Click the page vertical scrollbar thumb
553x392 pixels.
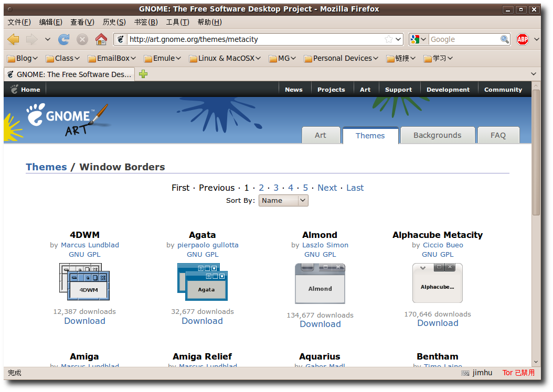(536, 152)
